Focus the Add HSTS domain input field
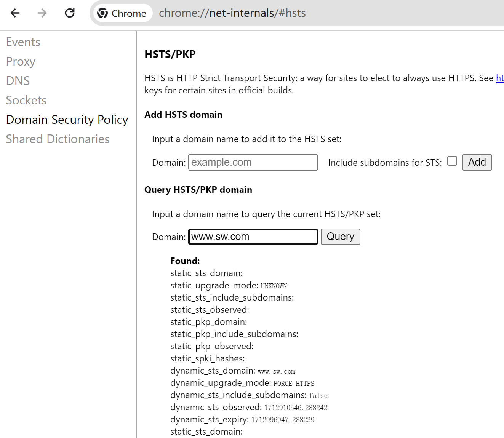504x438 pixels. (x=253, y=162)
